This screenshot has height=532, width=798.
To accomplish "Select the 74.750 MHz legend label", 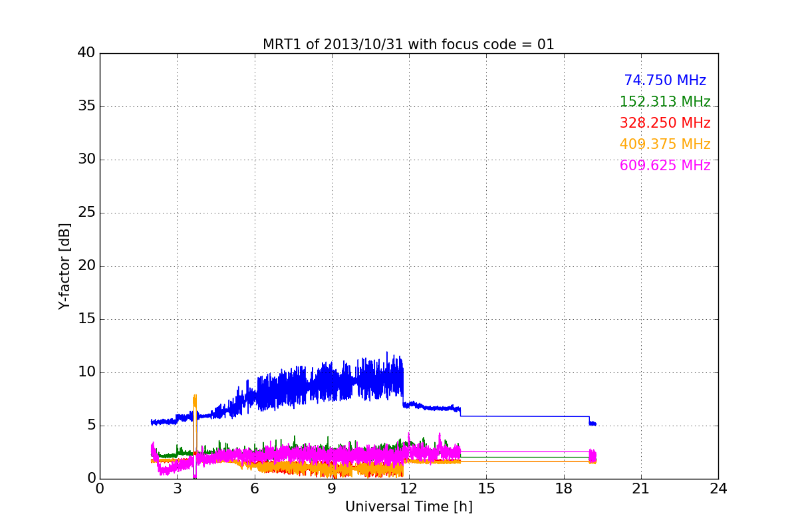I will click(665, 80).
